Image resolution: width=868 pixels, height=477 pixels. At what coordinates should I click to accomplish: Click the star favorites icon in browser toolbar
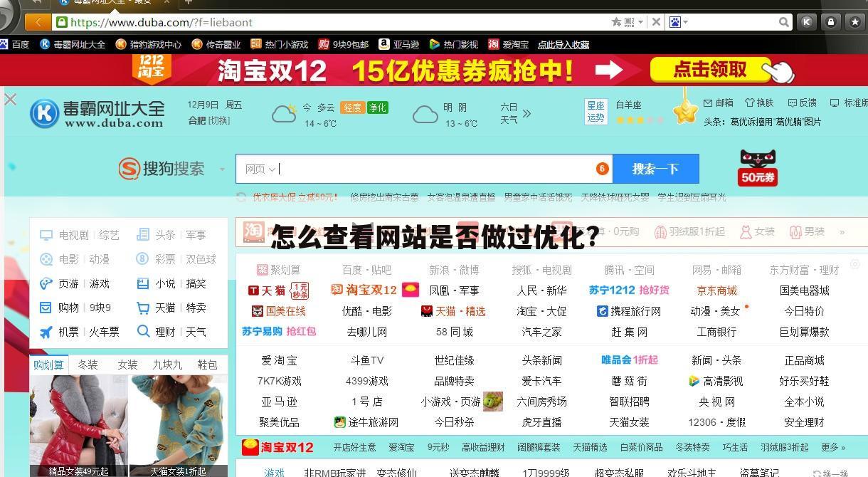click(855, 22)
